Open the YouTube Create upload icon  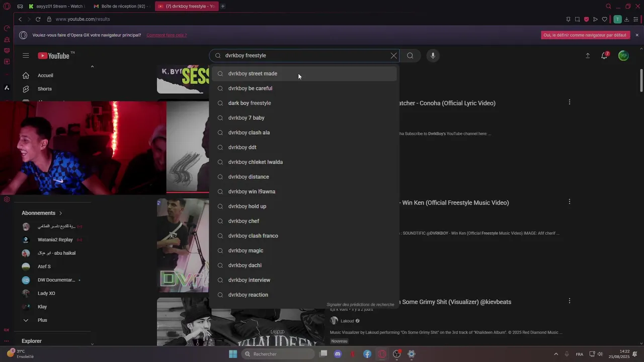coord(588,56)
